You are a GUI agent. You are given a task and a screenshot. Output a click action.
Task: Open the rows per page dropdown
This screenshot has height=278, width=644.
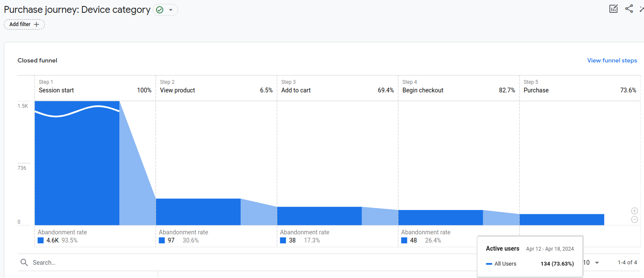click(x=597, y=263)
